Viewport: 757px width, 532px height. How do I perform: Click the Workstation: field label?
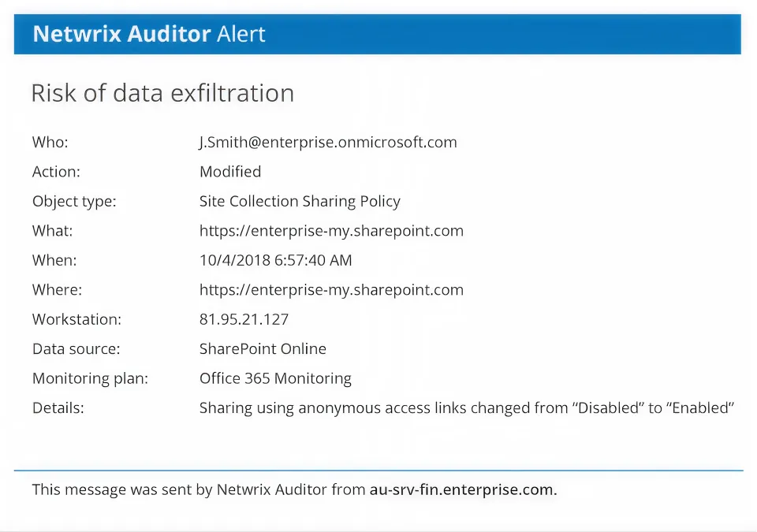pos(76,319)
